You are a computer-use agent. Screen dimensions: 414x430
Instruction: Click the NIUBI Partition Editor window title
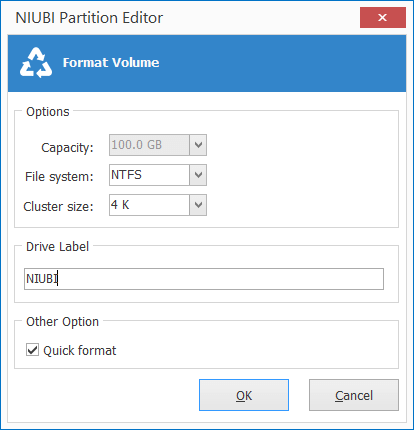pos(89,18)
